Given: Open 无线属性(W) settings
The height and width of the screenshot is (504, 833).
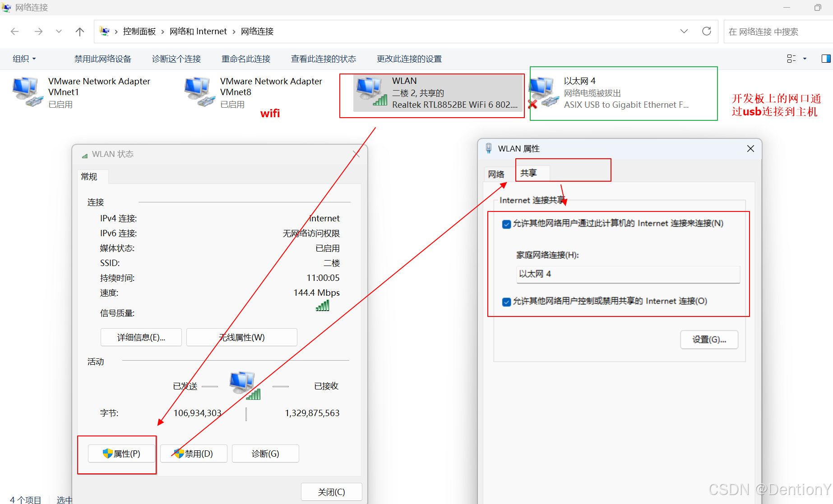Looking at the screenshot, I should [x=241, y=337].
